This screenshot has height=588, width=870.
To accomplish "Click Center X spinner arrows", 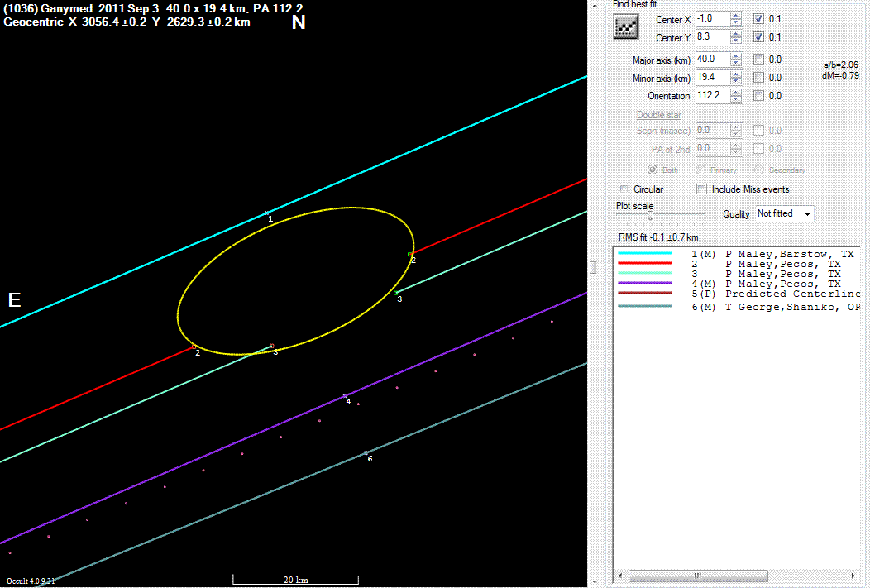I will [x=737, y=19].
